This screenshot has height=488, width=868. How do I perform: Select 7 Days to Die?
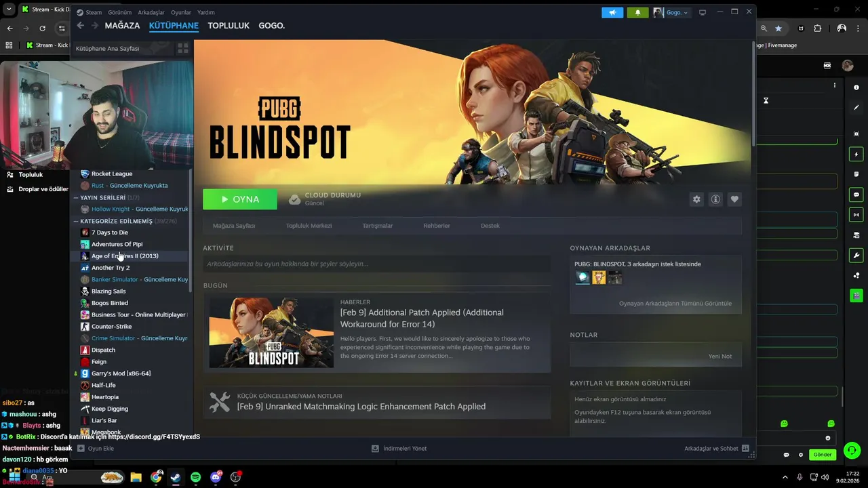click(x=109, y=232)
